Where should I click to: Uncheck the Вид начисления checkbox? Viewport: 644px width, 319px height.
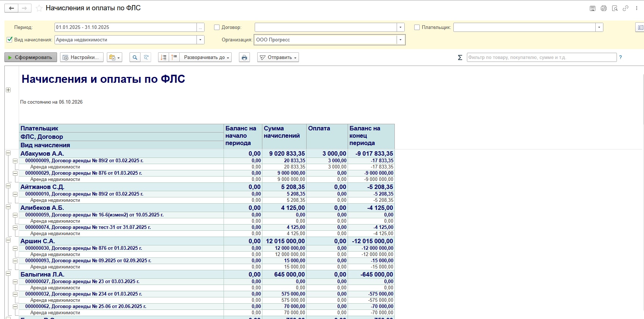[x=10, y=40]
